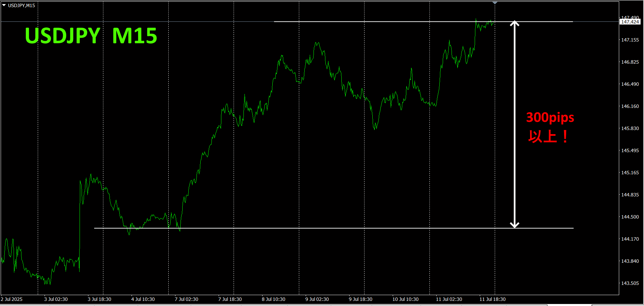Click price scale value 146.490

pos(630,84)
